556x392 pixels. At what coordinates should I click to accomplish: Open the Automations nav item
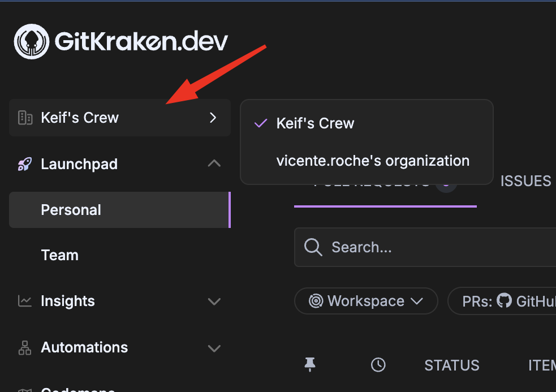[84, 348]
